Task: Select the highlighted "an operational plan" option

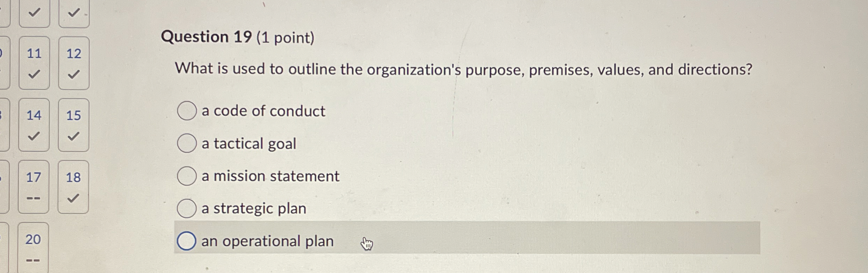Action: click(x=186, y=241)
